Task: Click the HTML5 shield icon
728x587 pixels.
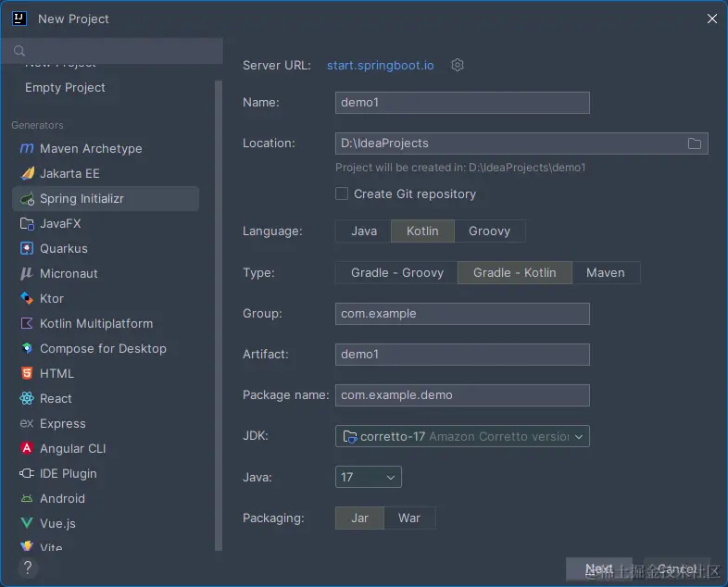Action: 27,373
